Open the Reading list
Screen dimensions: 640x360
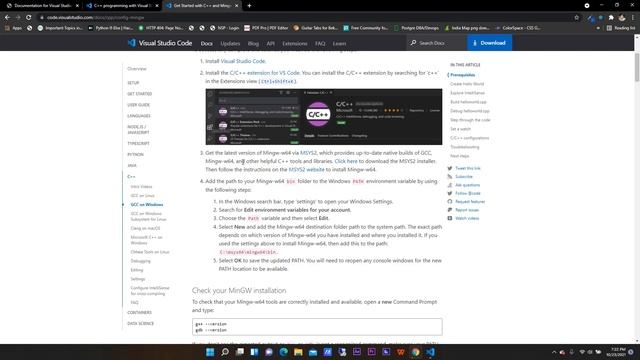621,28
